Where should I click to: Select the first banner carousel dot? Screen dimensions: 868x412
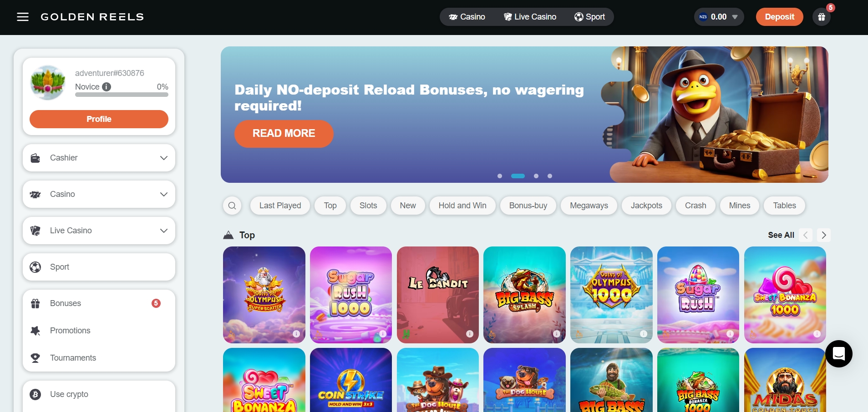(x=500, y=176)
